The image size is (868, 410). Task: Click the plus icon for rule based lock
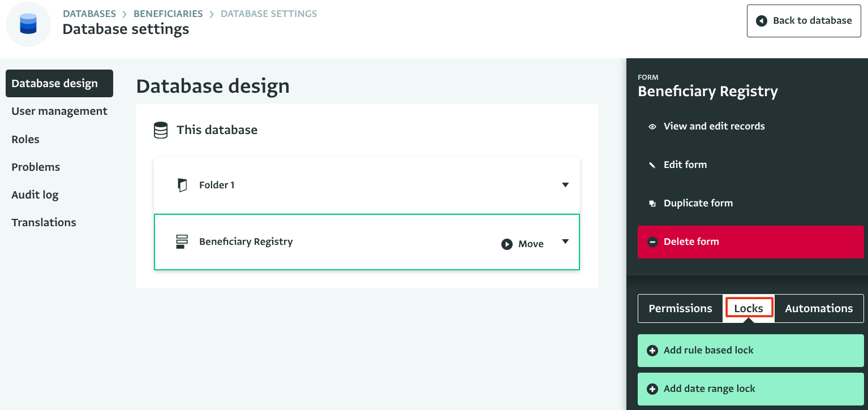(652, 351)
